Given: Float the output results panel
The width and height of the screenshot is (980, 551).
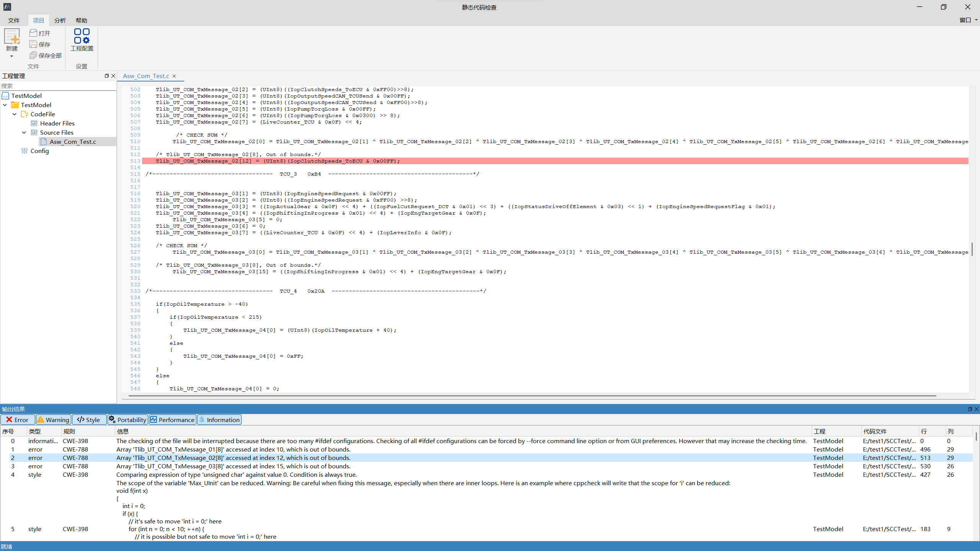Looking at the screenshot, I should click(x=970, y=409).
